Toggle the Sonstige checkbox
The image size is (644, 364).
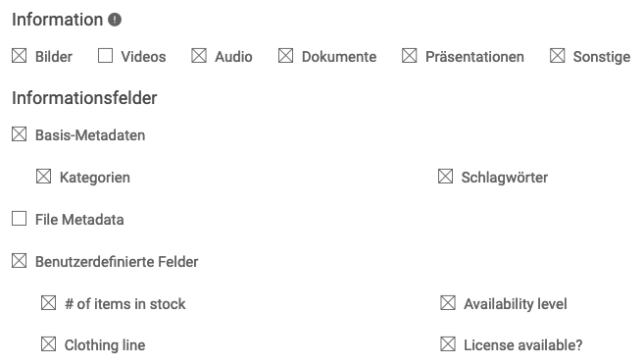point(558,56)
